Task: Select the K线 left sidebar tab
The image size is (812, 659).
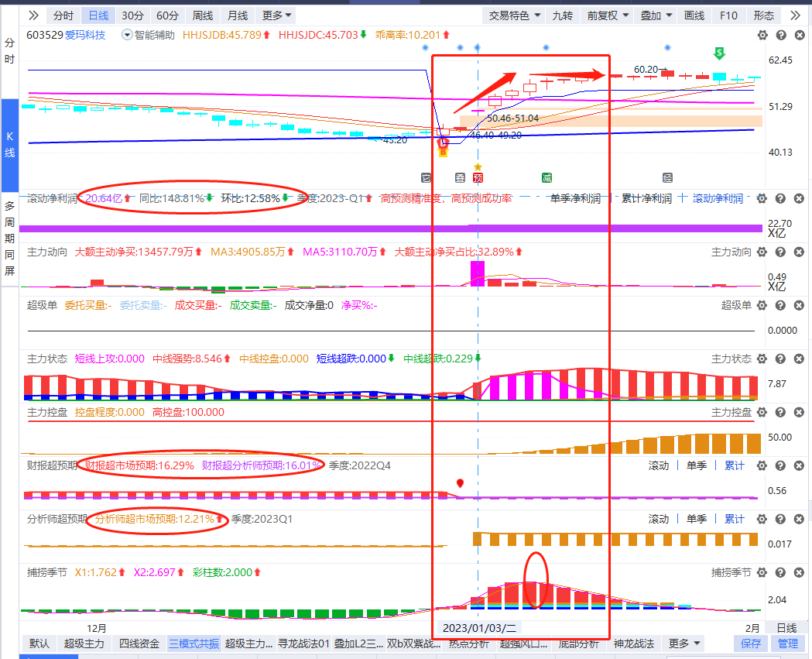Action: pyautogui.click(x=9, y=145)
